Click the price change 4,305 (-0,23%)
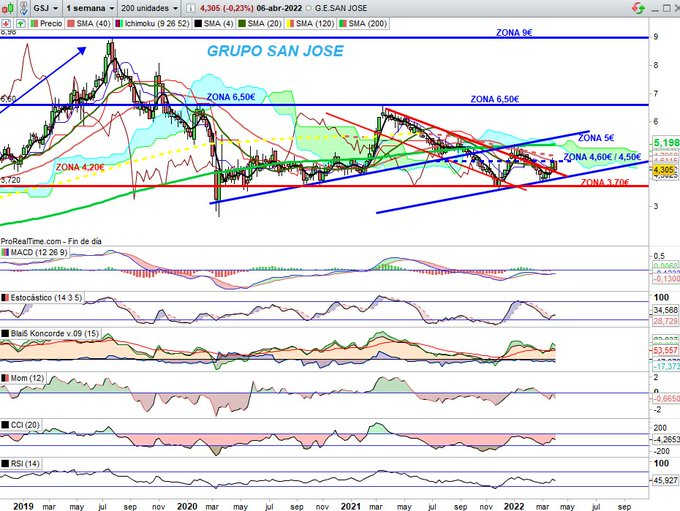 click(x=226, y=8)
